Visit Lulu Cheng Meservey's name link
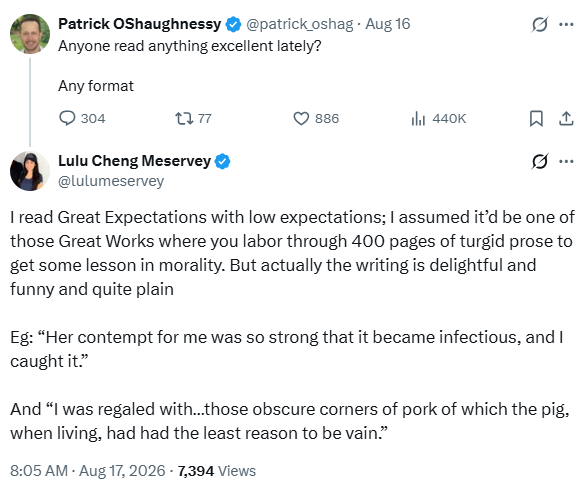 (x=134, y=161)
